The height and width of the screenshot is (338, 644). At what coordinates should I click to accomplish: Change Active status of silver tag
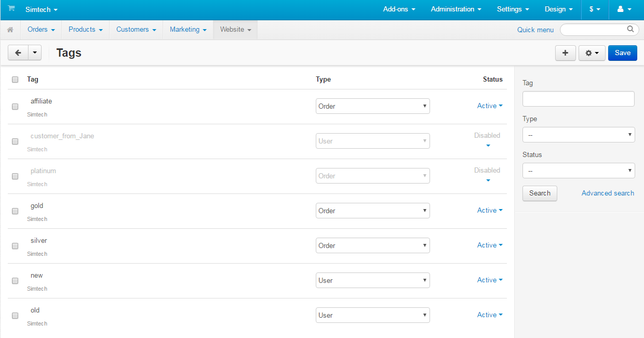[x=490, y=245]
